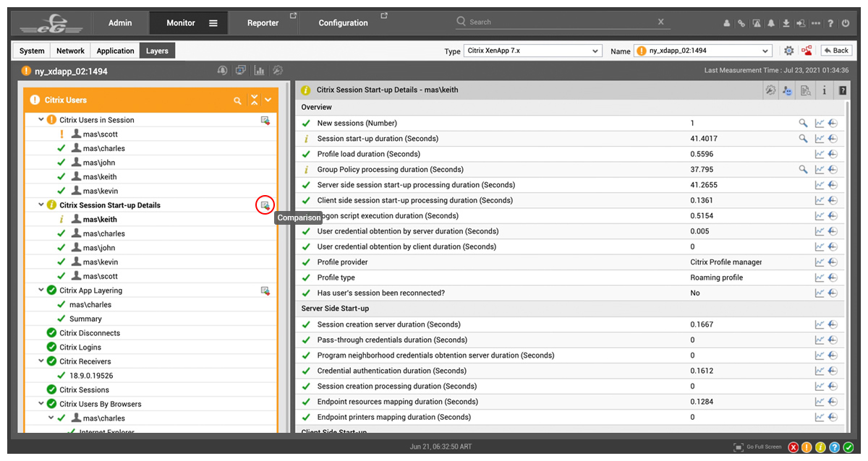Open the document search icon in the details header
The width and height of the screenshot is (868, 461).
pos(805,90)
